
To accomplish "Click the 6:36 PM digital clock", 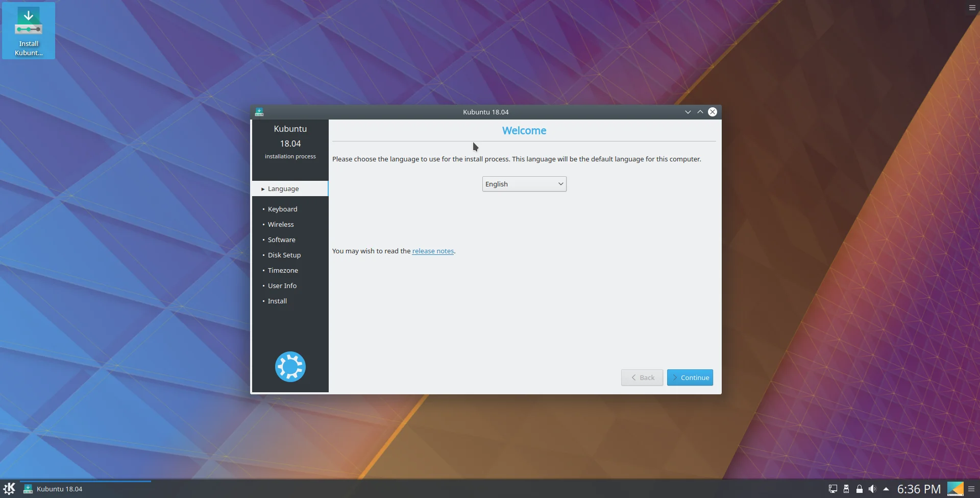I will coord(919,489).
